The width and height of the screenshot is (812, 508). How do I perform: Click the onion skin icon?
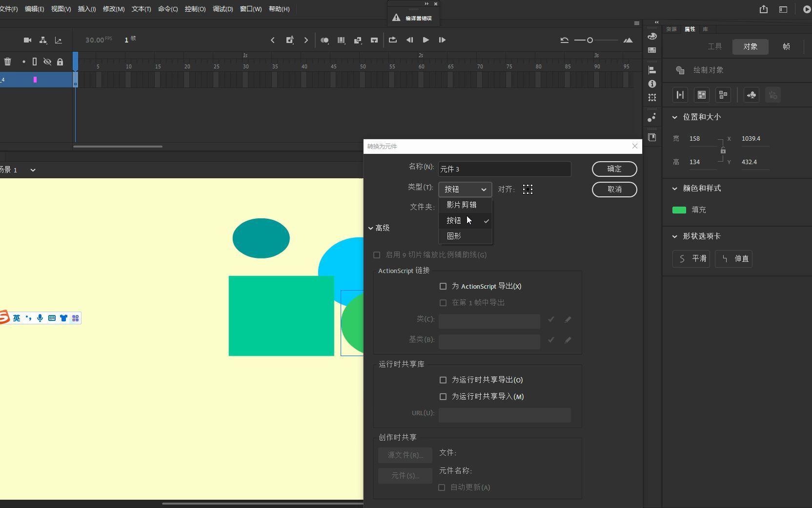[x=325, y=40]
